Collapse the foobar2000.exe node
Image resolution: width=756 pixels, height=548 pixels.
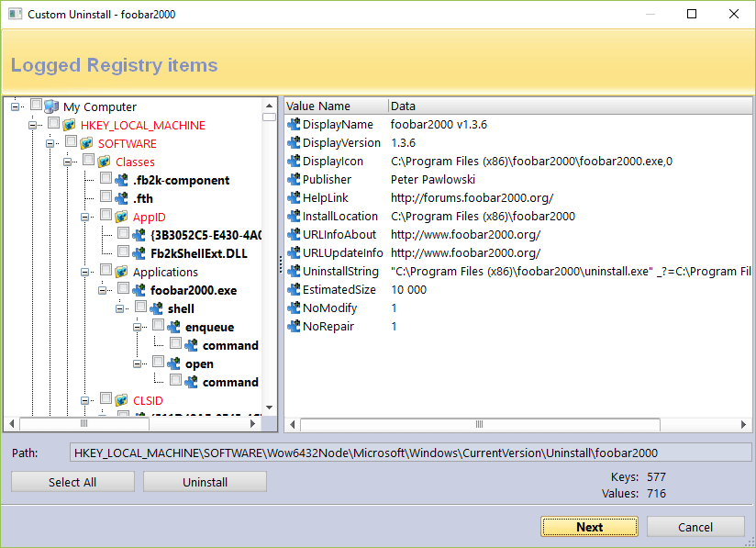102,290
